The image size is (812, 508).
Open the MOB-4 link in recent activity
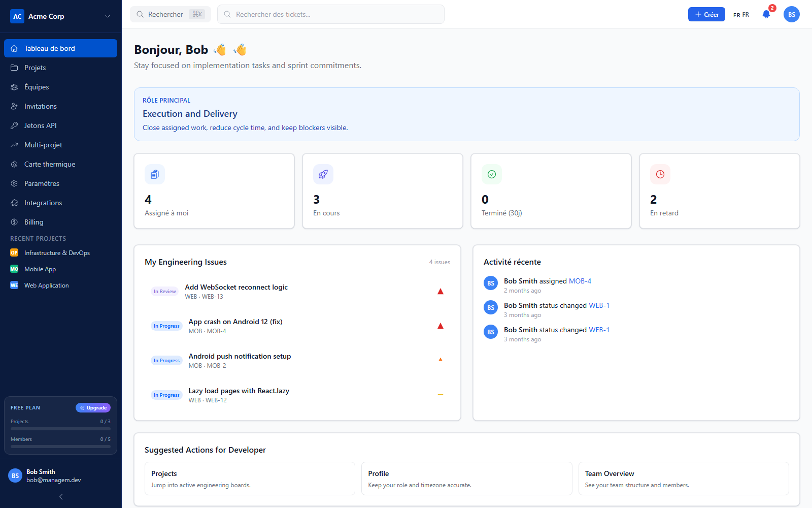coord(580,281)
